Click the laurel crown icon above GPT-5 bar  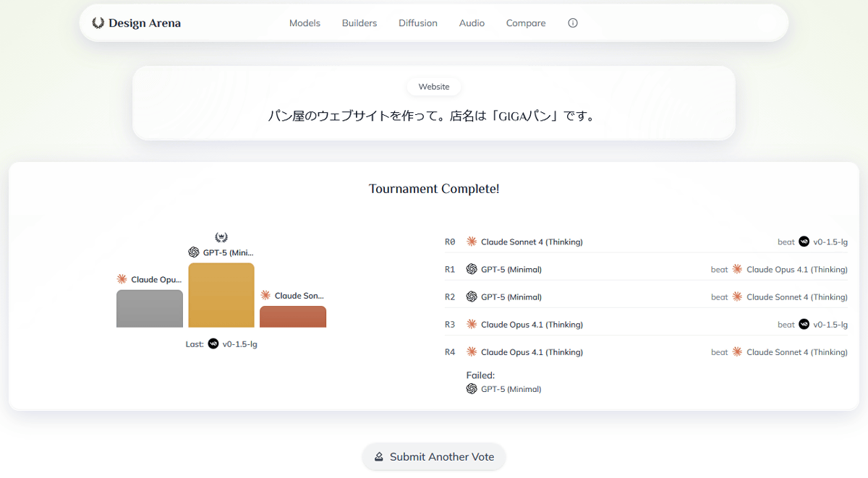pyautogui.click(x=221, y=237)
